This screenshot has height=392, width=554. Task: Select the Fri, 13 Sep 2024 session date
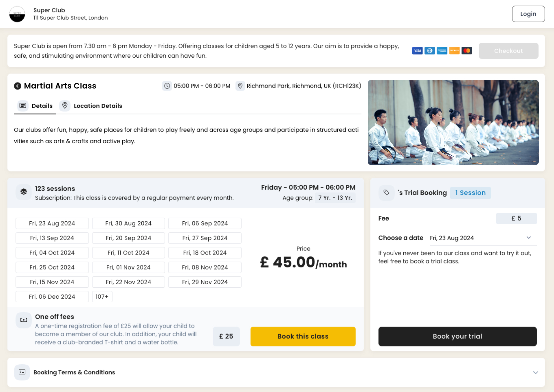(52, 238)
